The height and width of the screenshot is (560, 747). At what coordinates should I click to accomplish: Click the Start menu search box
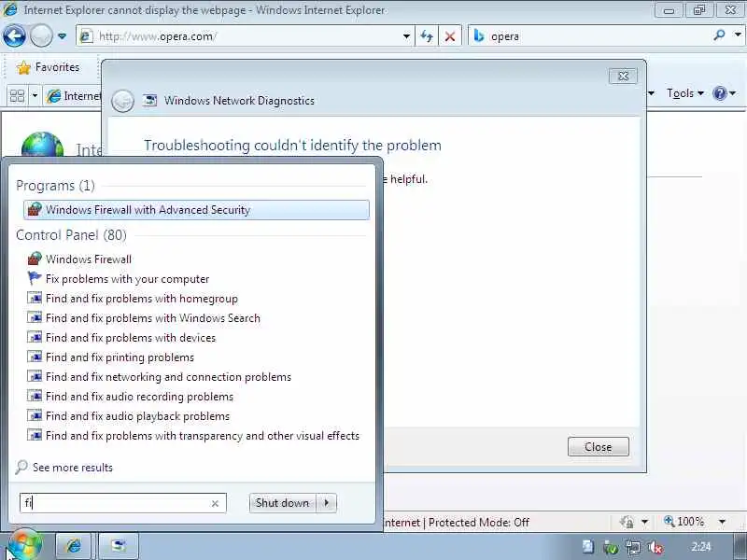(x=123, y=503)
